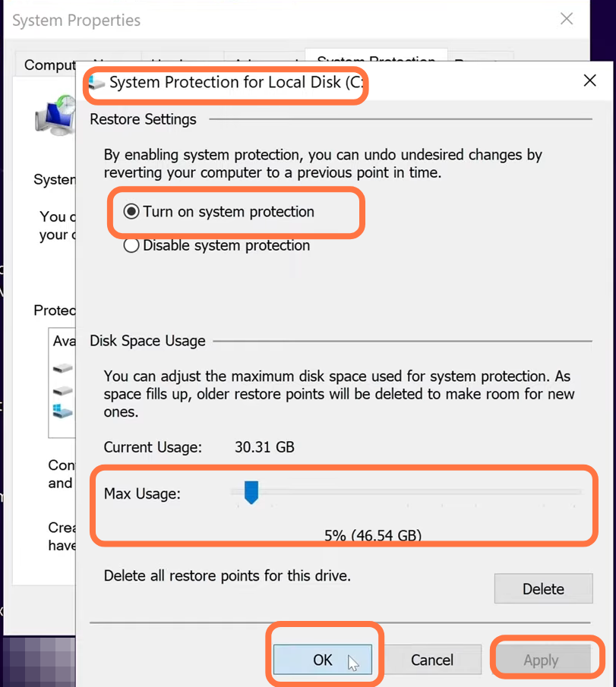Click the OK button
The image size is (616, 687).
(322, 660)
